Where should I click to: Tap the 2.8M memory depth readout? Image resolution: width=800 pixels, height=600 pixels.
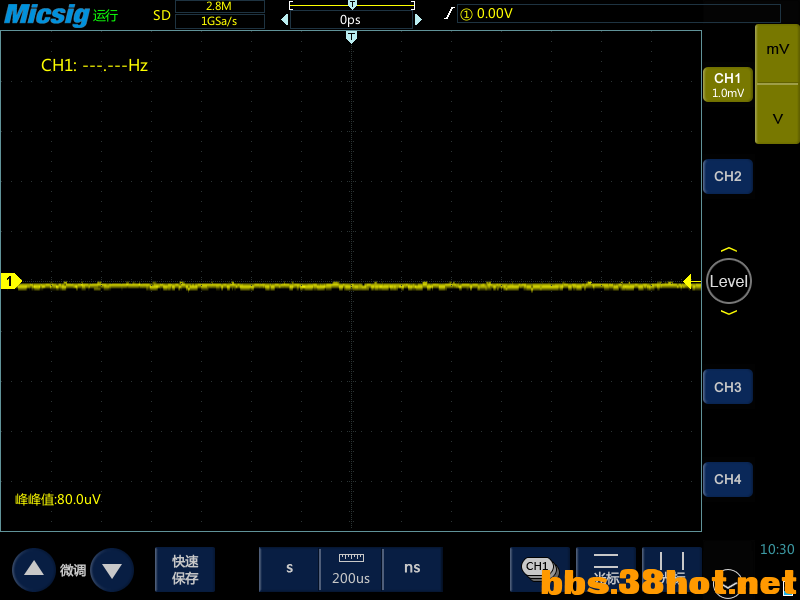(x=219, y=6)
